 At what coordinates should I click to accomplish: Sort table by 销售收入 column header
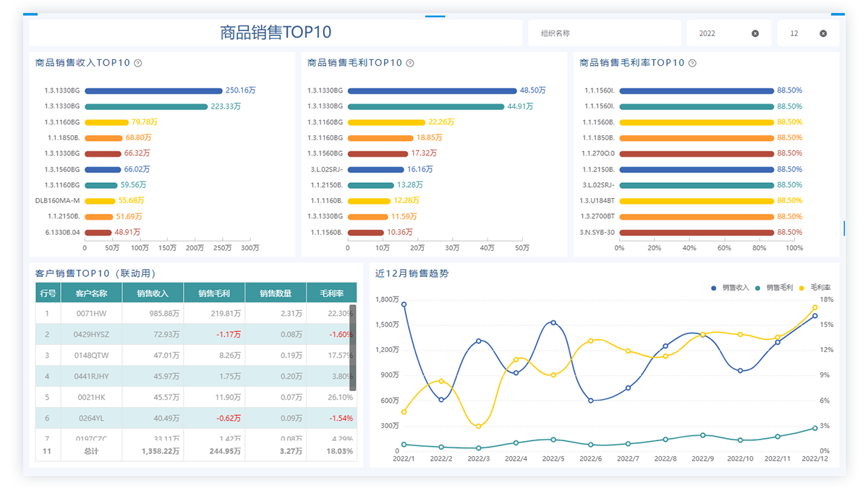[x=153, y=293]
